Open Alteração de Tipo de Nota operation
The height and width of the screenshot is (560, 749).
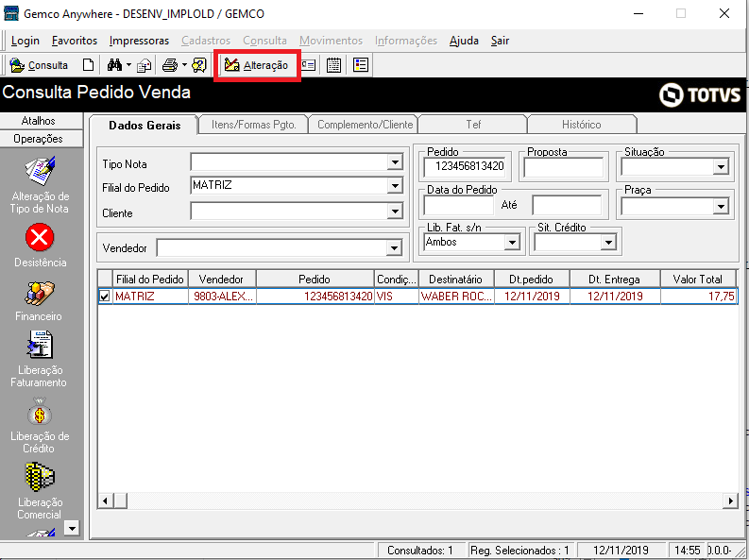pyautogui.click(x=40, y=185)
